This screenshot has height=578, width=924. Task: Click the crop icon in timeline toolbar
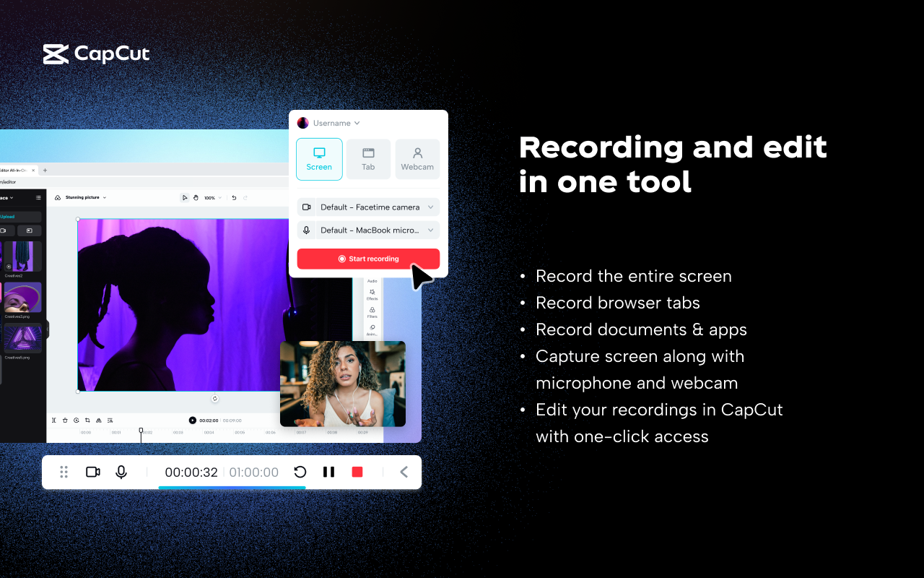tap(87, 420)
